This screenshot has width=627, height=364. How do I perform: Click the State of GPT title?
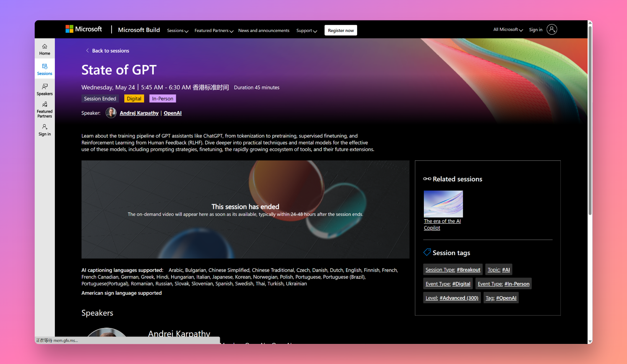click(119, 70)
